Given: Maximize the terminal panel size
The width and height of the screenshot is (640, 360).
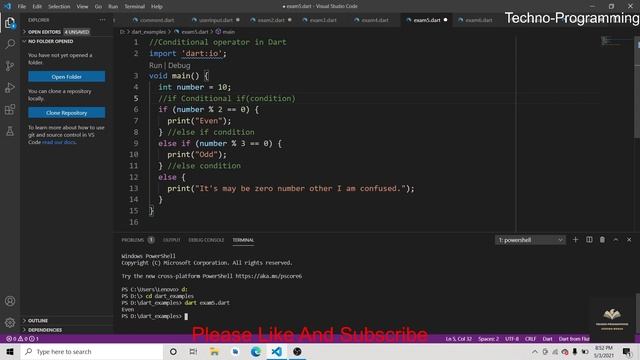Looking at the screenshot, I should pyautogui.click(x=616, y=240).
